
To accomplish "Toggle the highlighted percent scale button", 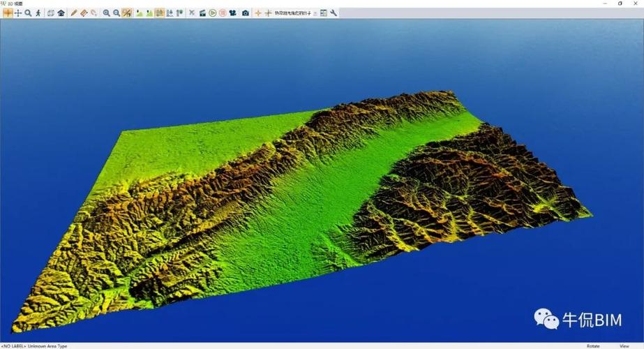I will (127, 13).
